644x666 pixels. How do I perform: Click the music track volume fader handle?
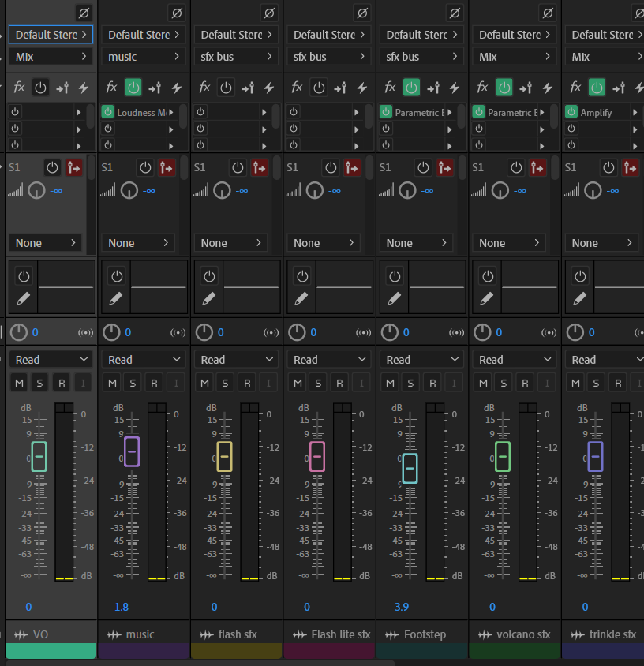tap(132, 451)
